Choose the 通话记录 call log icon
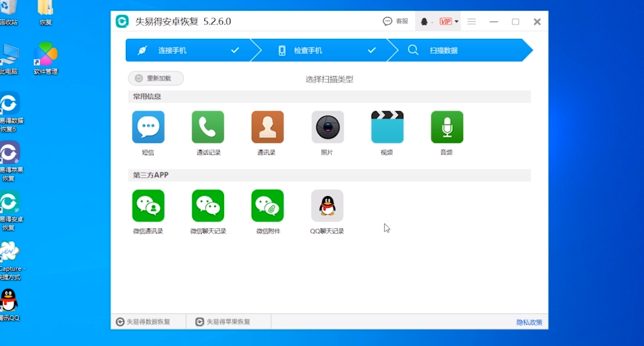Viewport: 644px width, 346px height. tap(208, 127)
